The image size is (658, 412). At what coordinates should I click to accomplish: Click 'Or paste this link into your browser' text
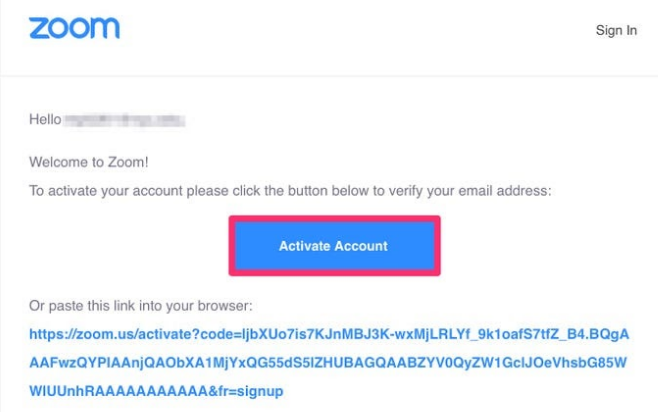141,306
